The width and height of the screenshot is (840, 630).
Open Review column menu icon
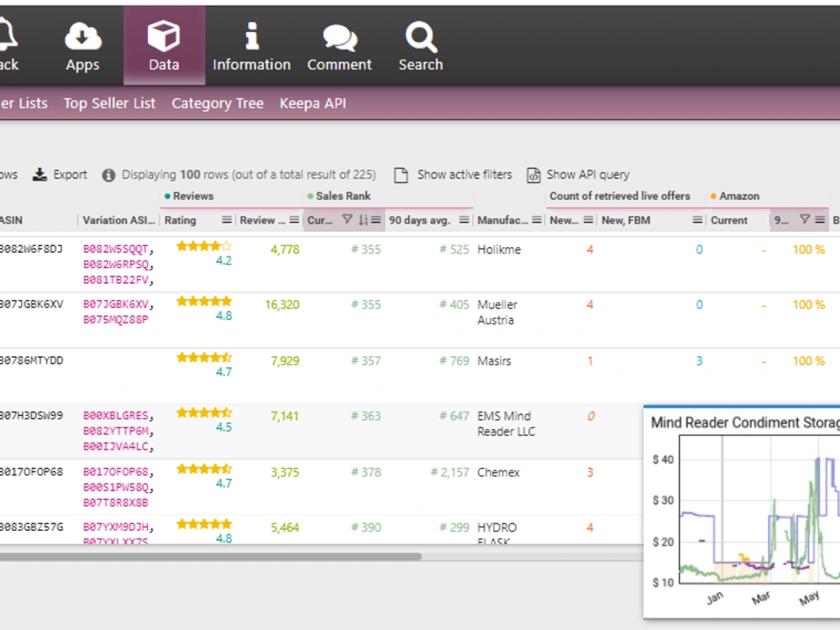[x=294, y=220]
